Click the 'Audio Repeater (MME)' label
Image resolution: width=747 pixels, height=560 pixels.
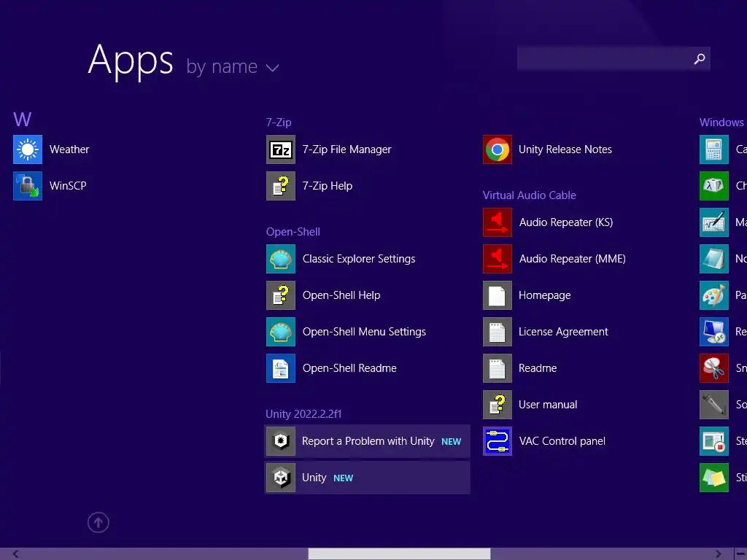click(572, 259)
